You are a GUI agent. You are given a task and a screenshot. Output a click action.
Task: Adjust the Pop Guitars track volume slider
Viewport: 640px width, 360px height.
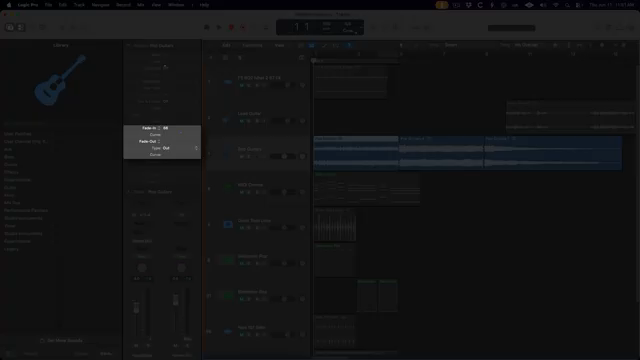[x=282, y=156]
